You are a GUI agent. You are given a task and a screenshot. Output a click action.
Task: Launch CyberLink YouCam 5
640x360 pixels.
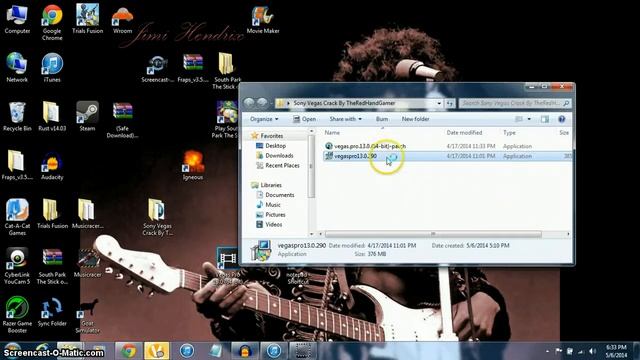[x=17, y=266]
